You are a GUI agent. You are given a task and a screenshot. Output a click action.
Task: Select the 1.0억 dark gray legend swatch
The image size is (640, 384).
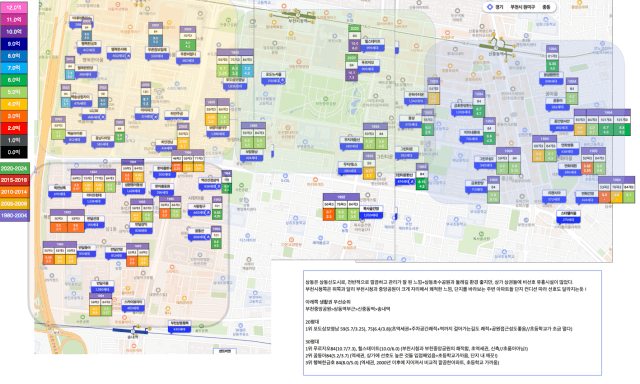click(x=14, y=140)
